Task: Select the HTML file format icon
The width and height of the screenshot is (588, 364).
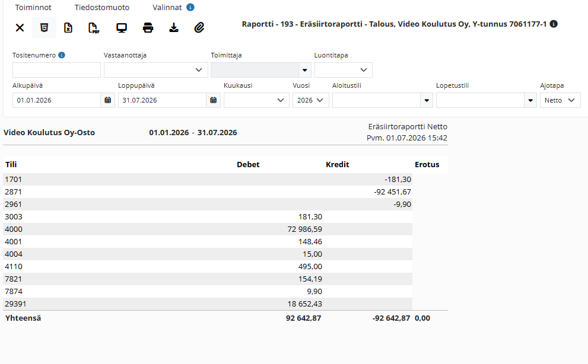Action: [x=45, y=28]
